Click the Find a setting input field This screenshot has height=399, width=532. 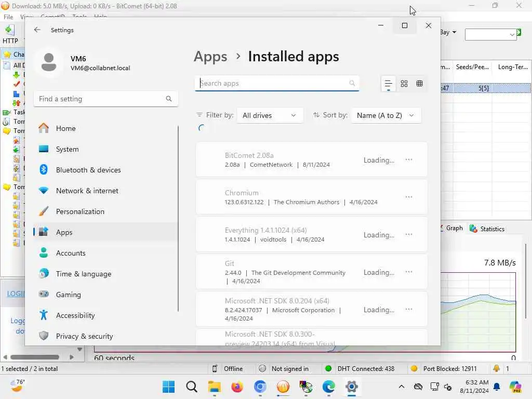tap(106, 99)
